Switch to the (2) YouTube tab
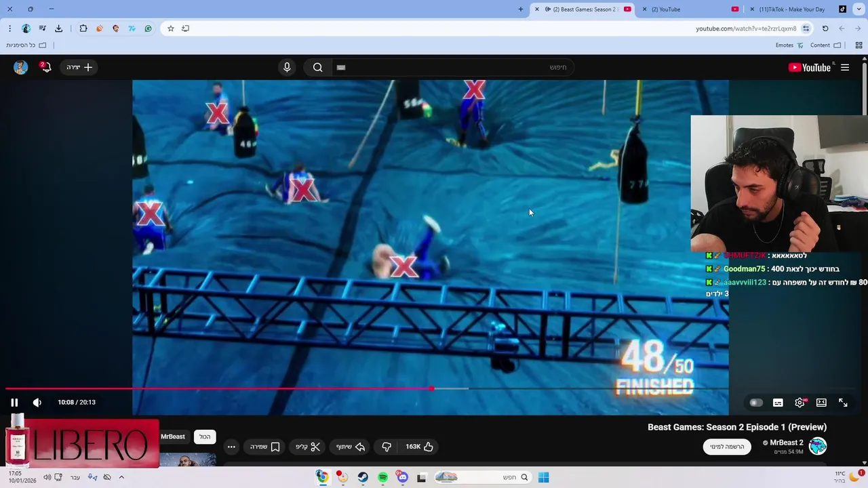This screenshot has height=488, width=868. [692, 9]
